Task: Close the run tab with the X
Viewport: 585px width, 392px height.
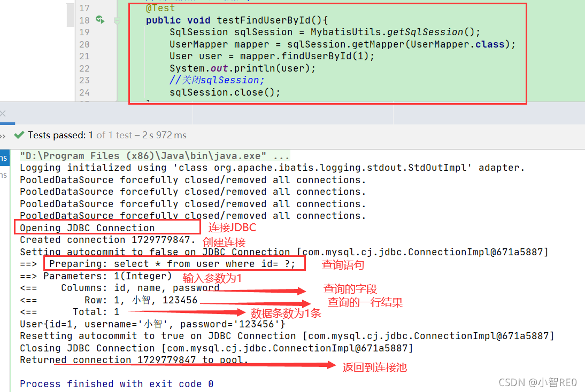Action: [x=3, y=113]
